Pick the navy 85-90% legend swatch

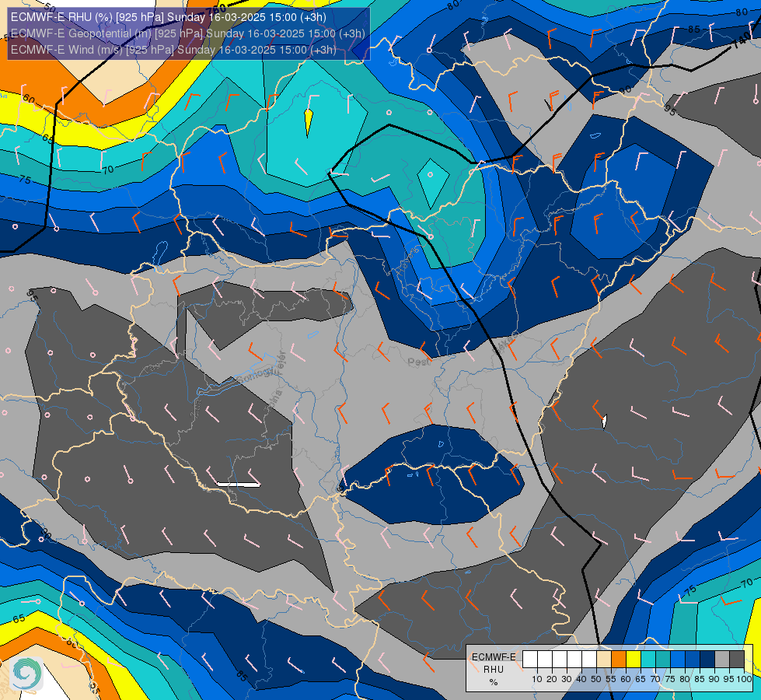(x=707, y=660)
